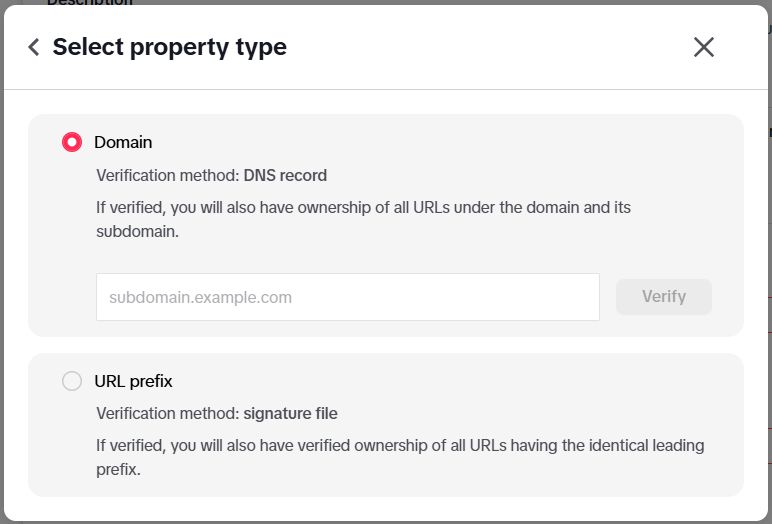This screenshot has width=772, height=524.
Task: Click the Domain verification method label
Action: tap(168, 175)
